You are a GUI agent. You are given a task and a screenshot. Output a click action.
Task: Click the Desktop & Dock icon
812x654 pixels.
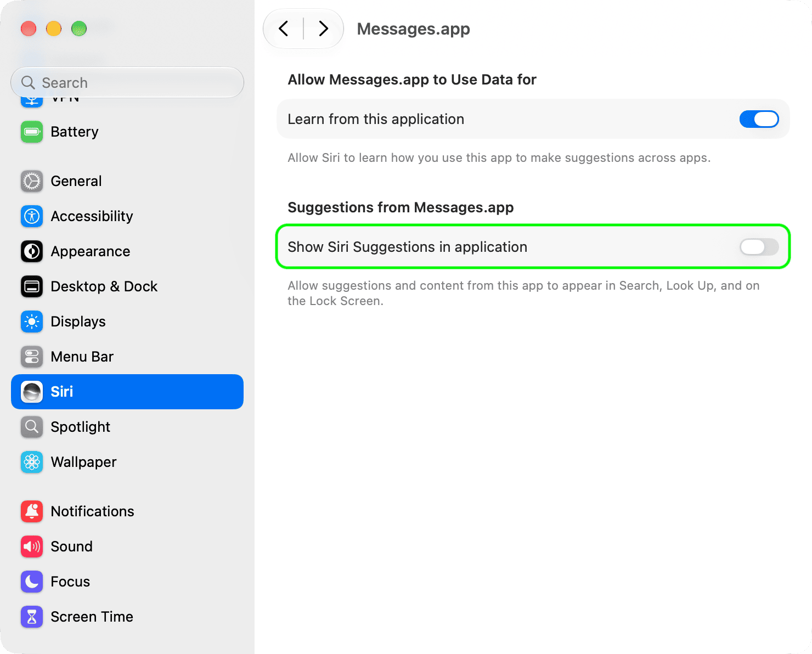coord(32,286)
